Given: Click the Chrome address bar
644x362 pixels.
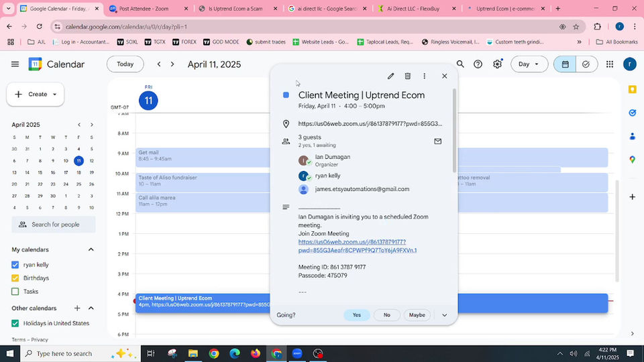Looking at the screenshot, I should pyautogui.click(x=308, y=27).
